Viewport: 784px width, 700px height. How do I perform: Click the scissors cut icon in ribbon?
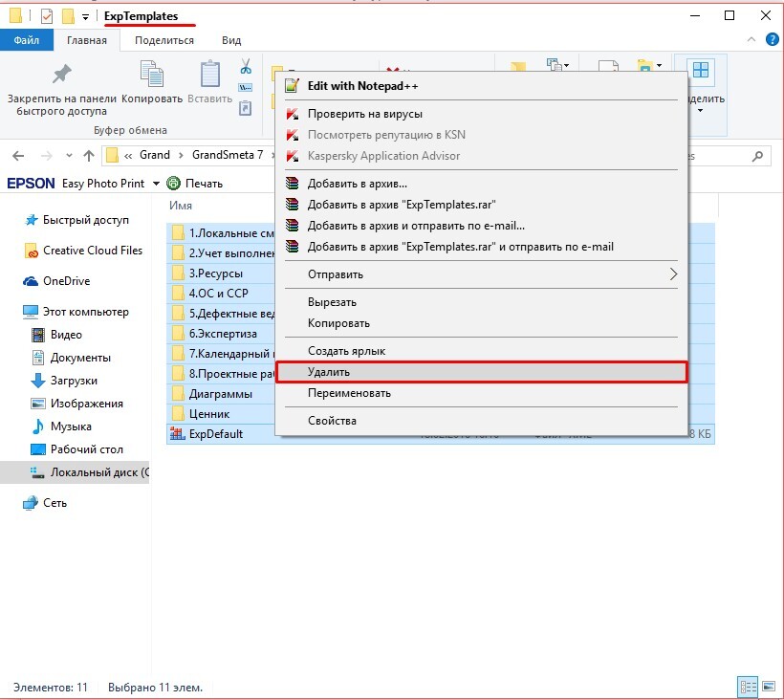[246, 66]
